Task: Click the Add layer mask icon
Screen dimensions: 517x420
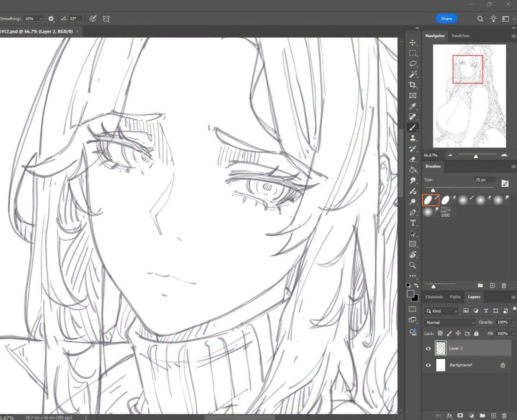Action: (x=460, y=415)
